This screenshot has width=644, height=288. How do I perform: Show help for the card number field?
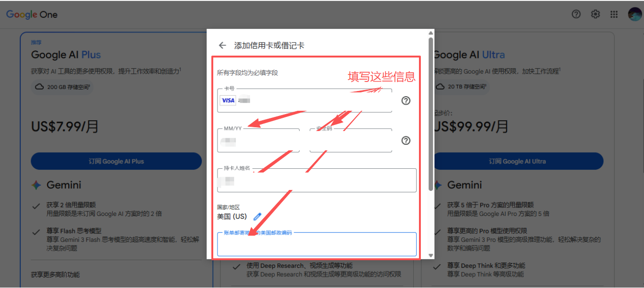pos(406,100)
